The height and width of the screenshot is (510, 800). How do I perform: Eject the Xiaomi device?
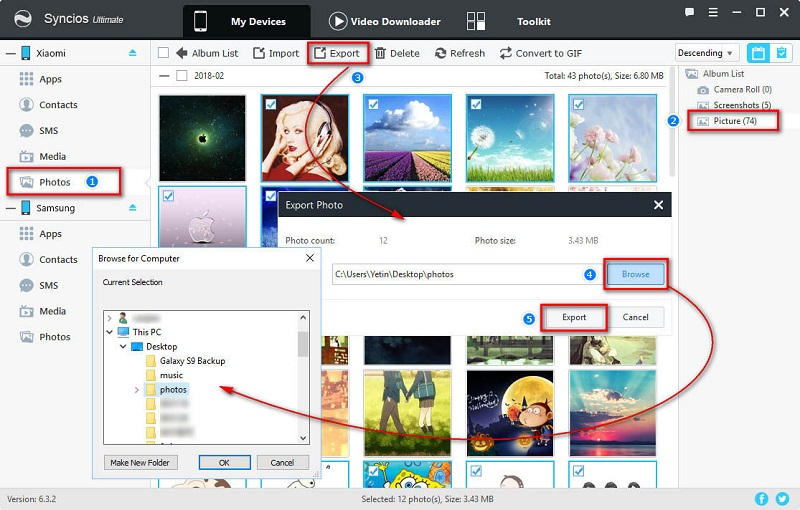tap(133, 53)
